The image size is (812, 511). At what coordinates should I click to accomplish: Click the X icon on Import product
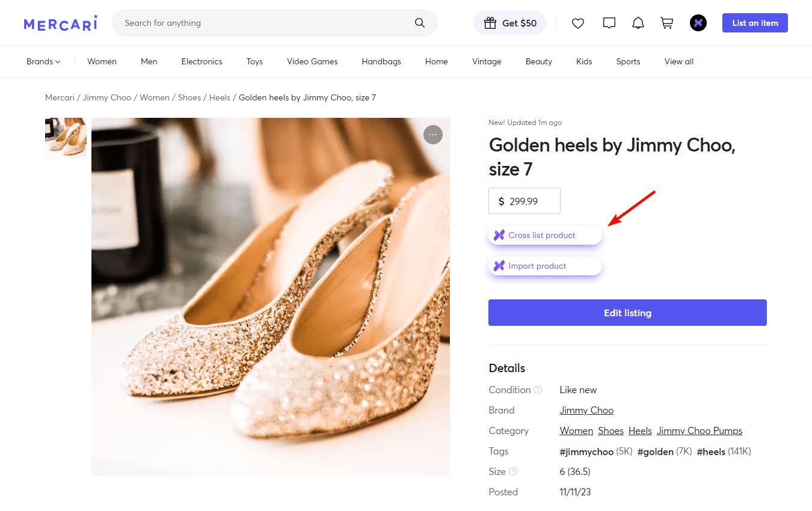click(499, 266)
